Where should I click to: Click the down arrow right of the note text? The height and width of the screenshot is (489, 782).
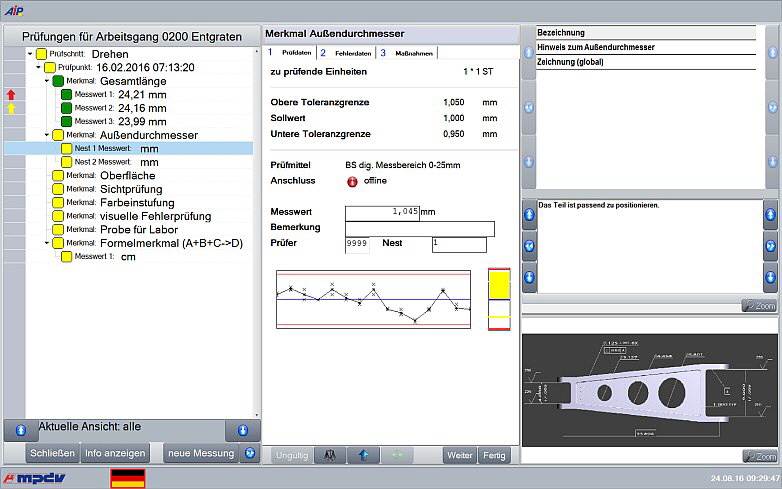(x=771, y=278)
